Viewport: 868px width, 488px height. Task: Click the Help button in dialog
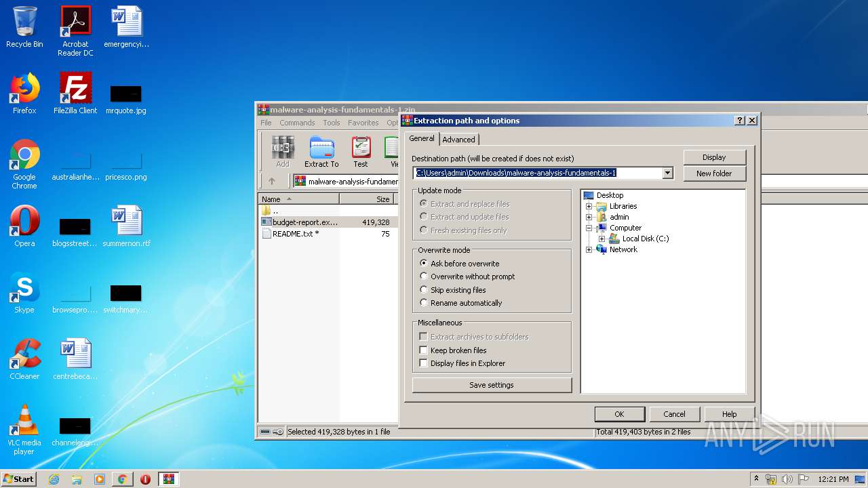click(x=729, y=414)
